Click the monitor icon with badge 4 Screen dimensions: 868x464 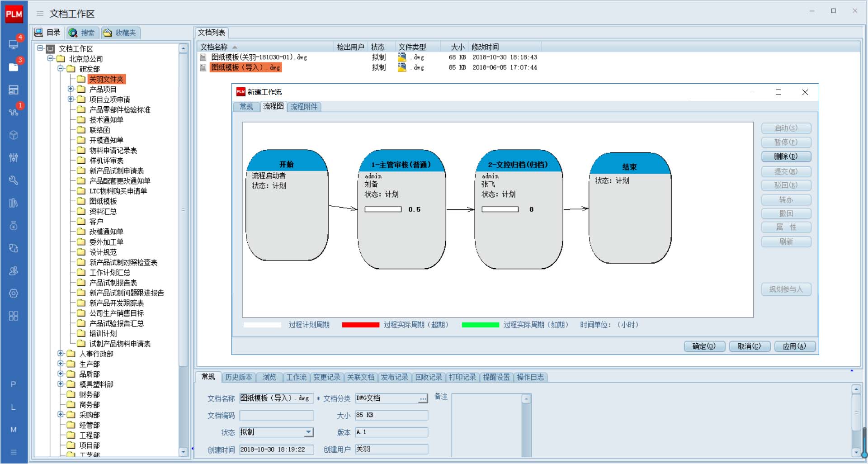pos(14,44)
